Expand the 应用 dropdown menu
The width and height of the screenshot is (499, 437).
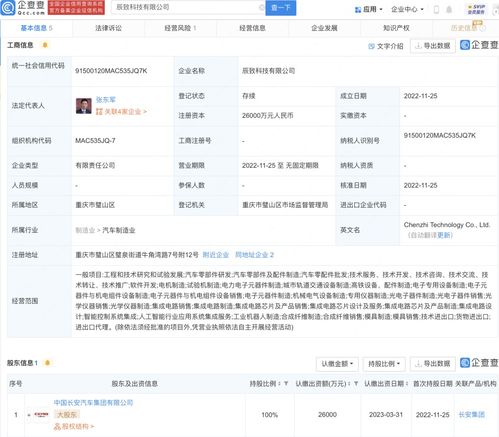(x=369, y=9)
